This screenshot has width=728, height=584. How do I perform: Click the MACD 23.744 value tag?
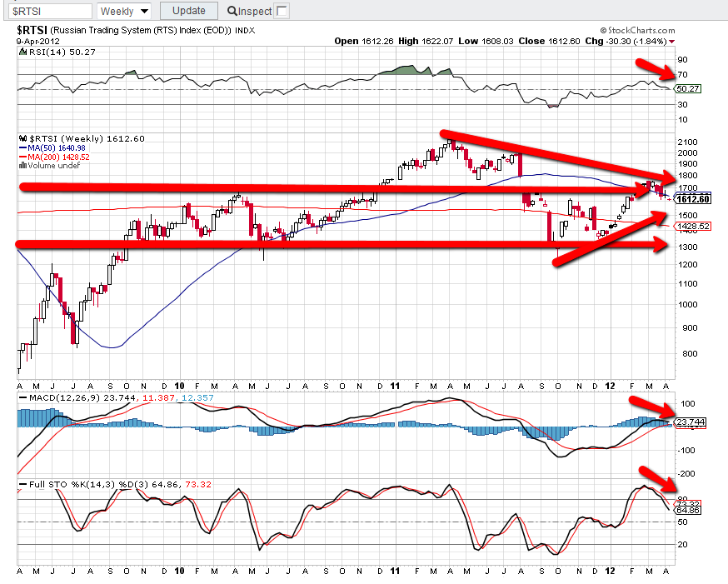point(691,422)
